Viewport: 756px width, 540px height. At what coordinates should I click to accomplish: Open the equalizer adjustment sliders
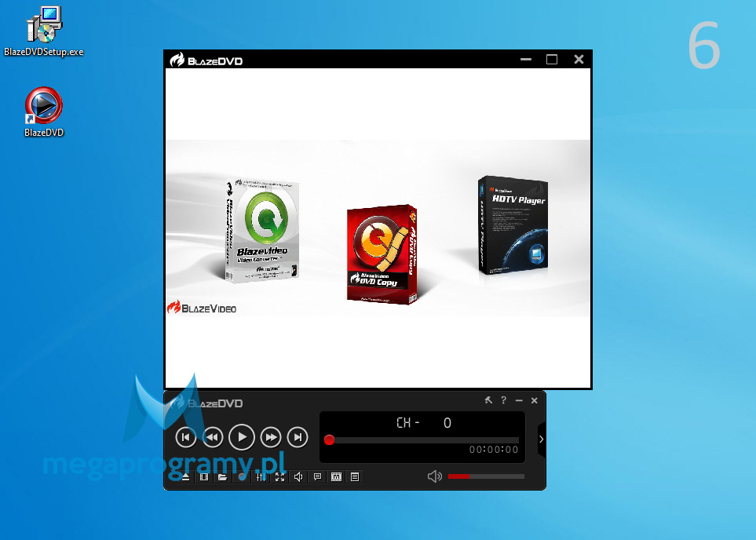[261, 477]
